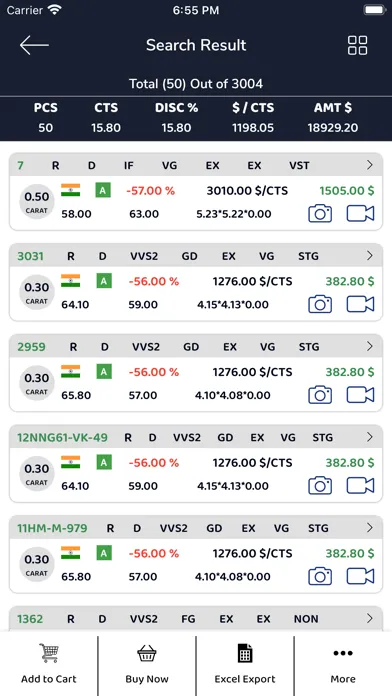Play video for stone 2959
The width and height of the screenshot is (392, 696).
click(360, 395)
